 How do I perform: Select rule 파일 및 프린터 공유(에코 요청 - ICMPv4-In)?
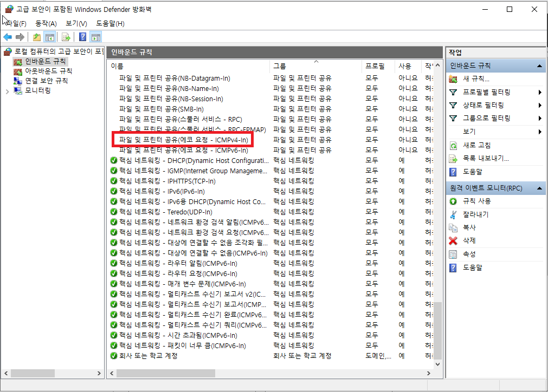click(184, 140)
